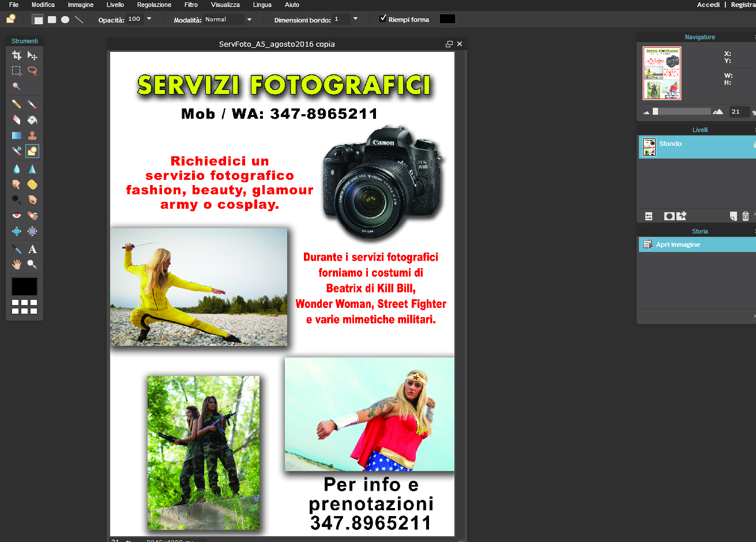Select the Marquee selection tool
756x542 pixels.
pyautogui.click(x=17, y=71)
